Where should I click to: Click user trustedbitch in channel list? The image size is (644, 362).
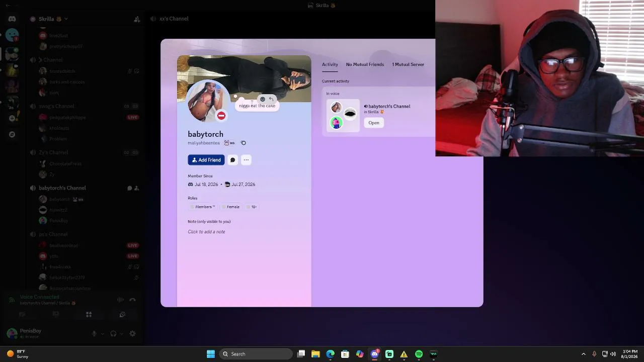(62, 71)
